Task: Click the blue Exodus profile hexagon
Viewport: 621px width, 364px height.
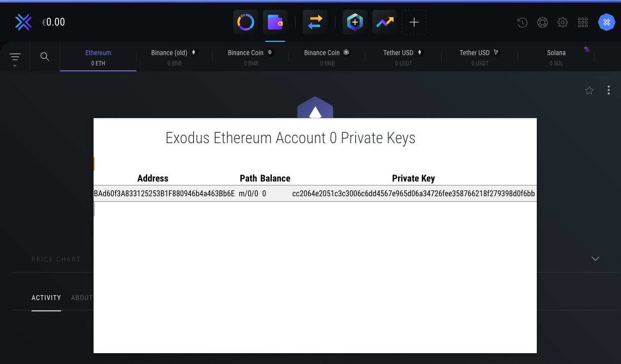Action: coord(606,22)
